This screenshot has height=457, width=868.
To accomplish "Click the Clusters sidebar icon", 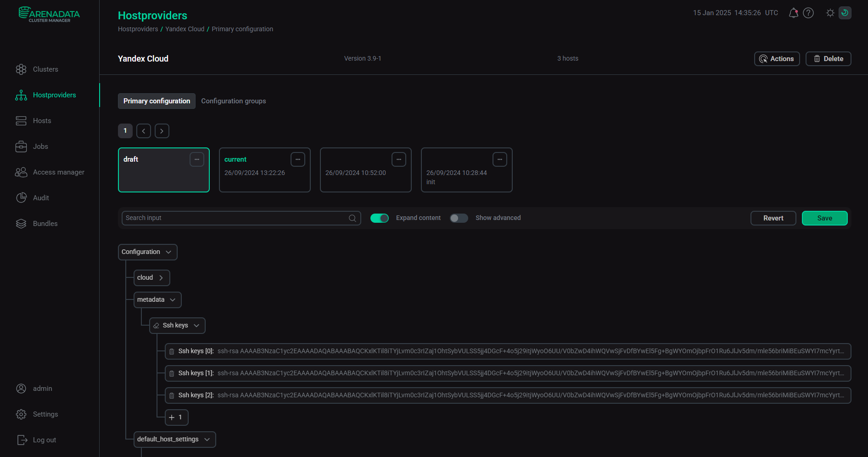I will [x=21, y=69].
